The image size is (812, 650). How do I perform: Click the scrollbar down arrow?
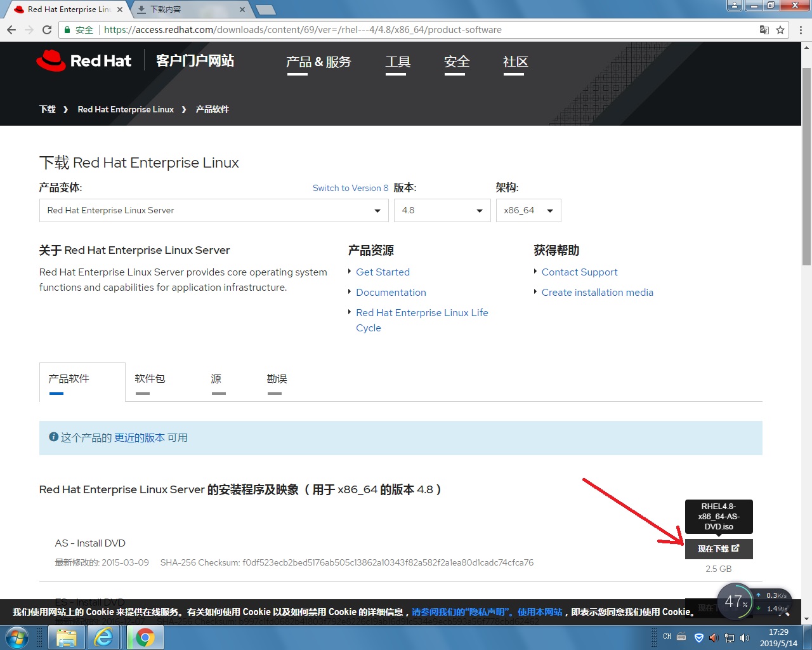pos(806,619)
